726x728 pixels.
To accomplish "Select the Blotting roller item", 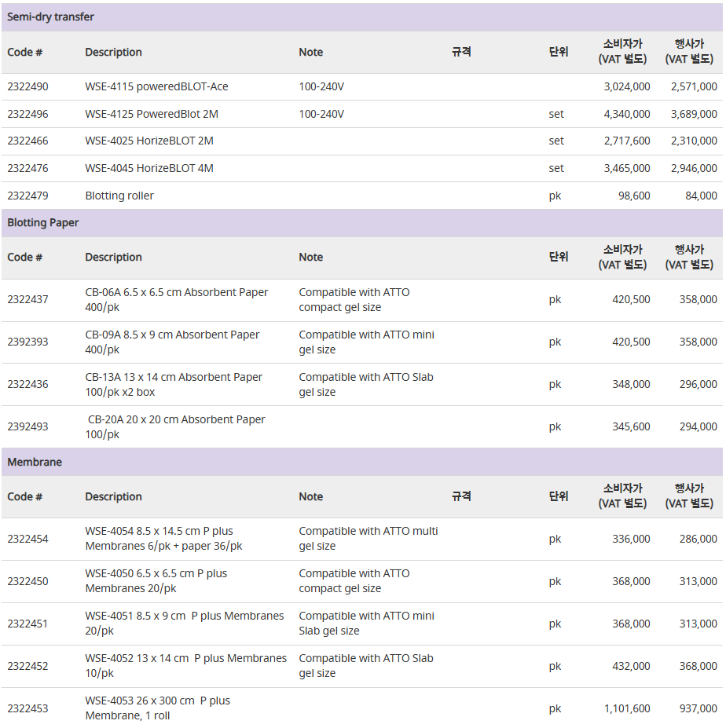I will tap(119, 196).
